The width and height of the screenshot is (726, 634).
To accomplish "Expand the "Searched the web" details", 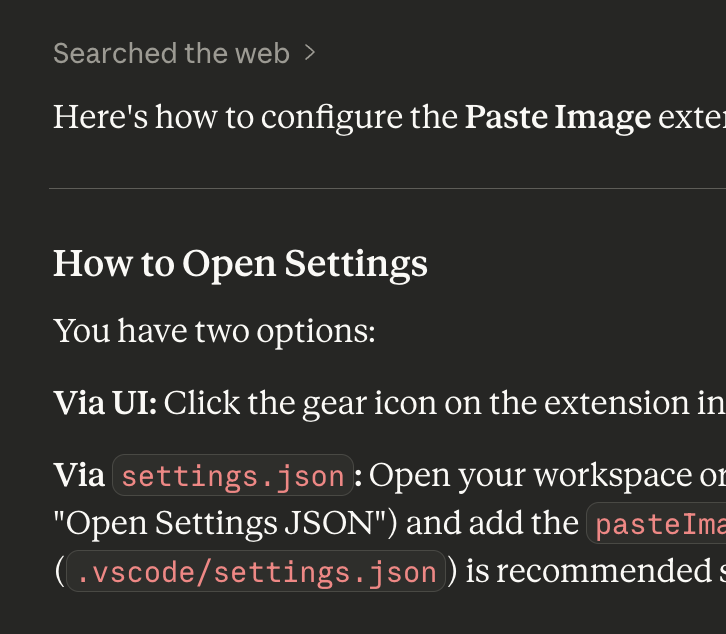I will 171,53.
